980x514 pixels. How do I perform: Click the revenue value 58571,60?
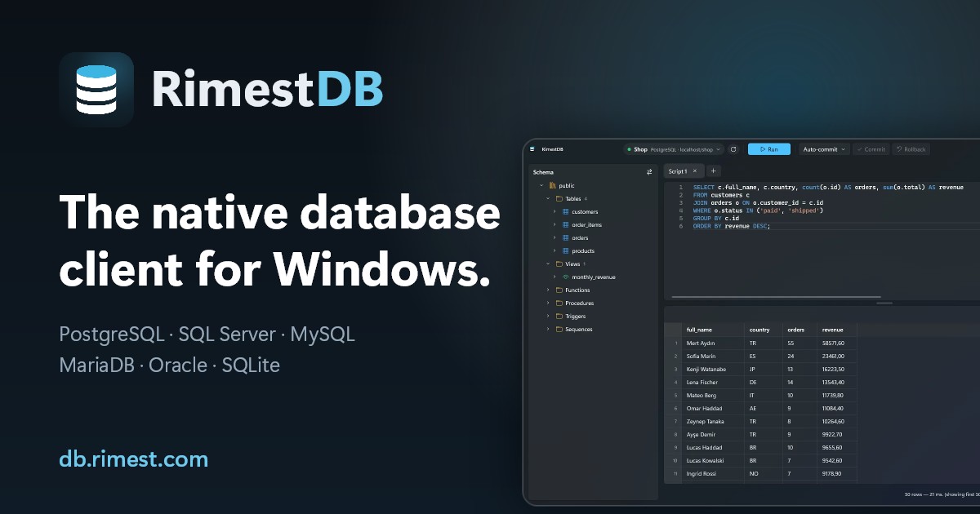pyautogui.click(x=836, y=343)
